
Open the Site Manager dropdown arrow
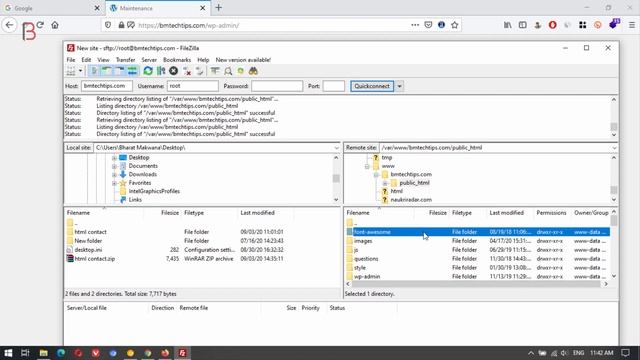coord(80,71)
